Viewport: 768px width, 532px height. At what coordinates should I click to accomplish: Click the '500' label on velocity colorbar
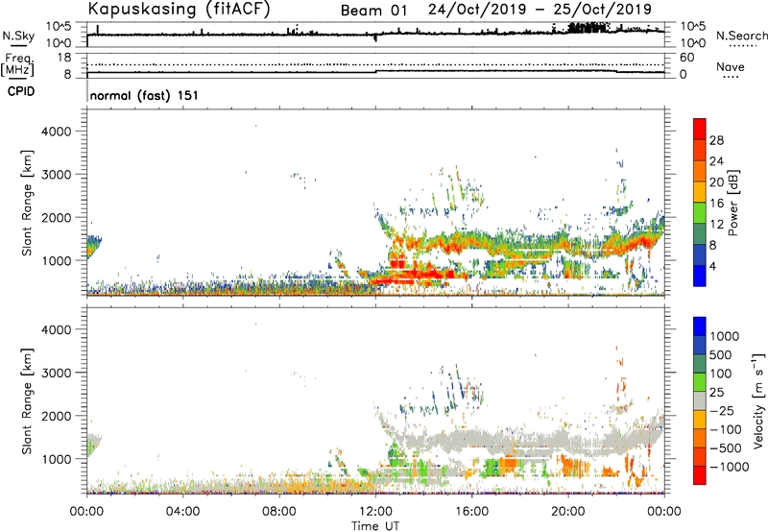(720, 355)
